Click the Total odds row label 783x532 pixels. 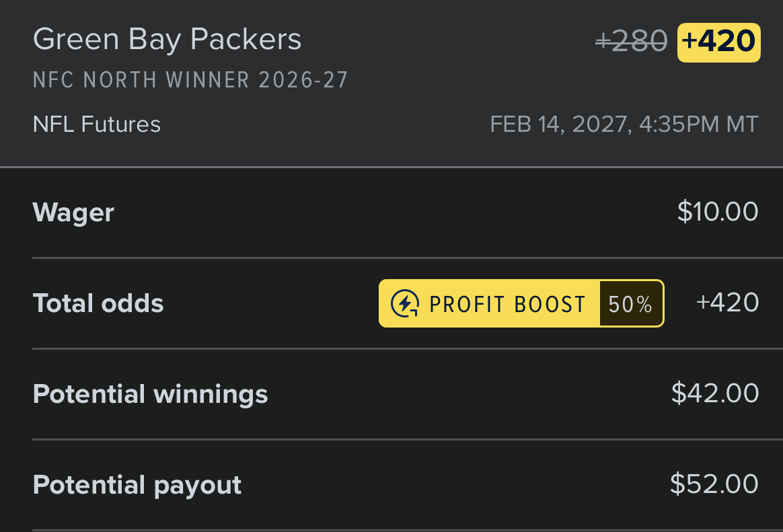click(x=98, y=303)
